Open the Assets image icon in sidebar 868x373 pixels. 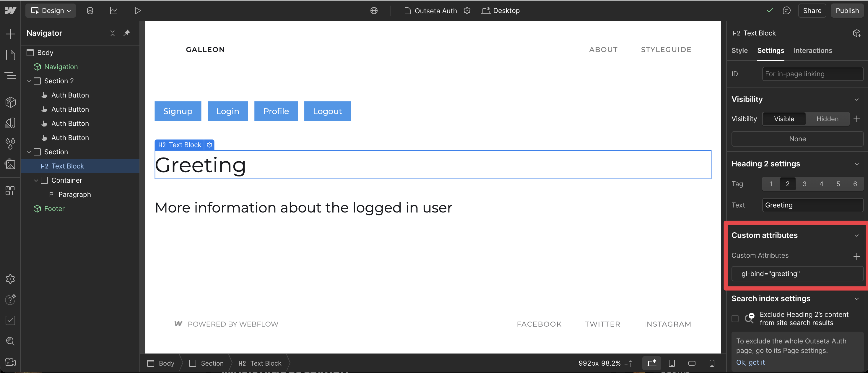click(x=10, y=164)
